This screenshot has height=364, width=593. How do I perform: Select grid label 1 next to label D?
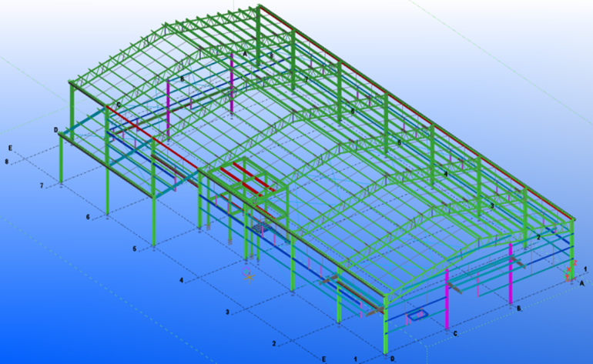coord(356,359)
